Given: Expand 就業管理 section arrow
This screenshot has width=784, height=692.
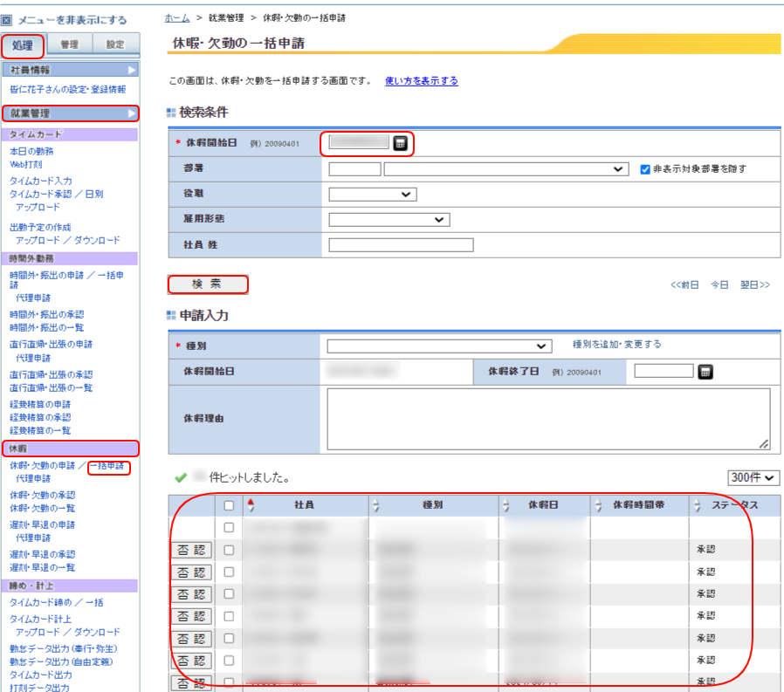Looking at the screenshot, I should pyautogui.click(x=132, y=113).
